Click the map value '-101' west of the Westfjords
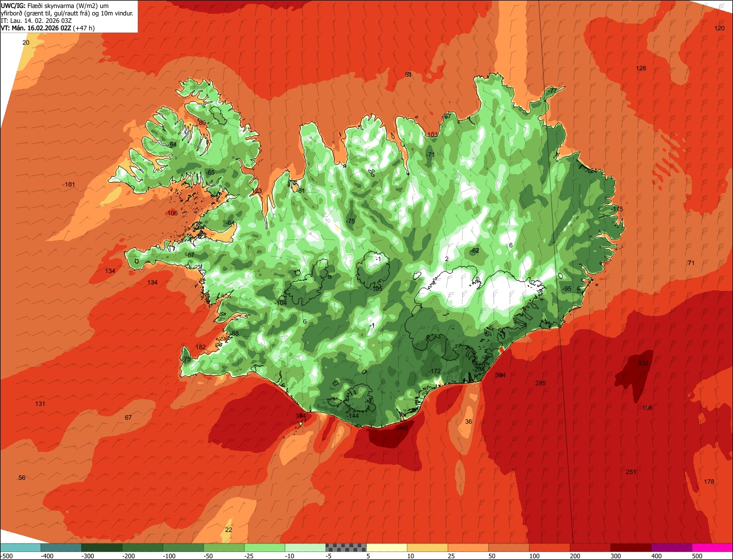The image size is (733, 560). coord(69,184)
